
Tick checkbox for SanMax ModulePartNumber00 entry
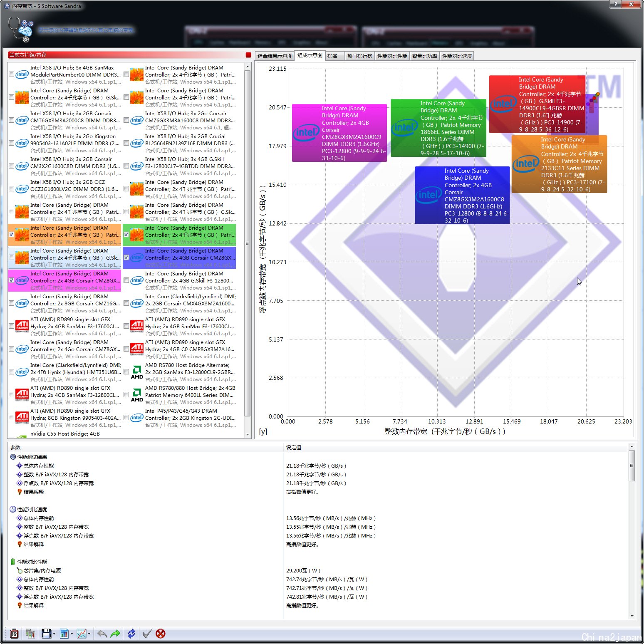point(12,74)
